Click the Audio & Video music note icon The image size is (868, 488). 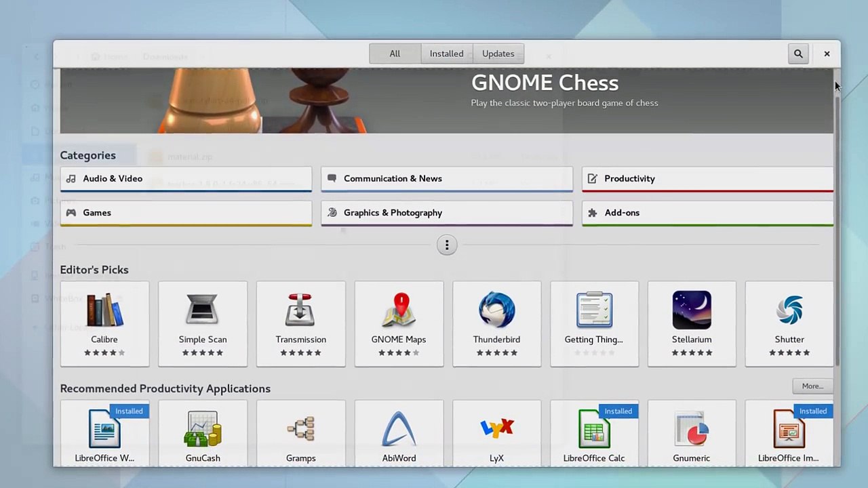coord(71,178)
